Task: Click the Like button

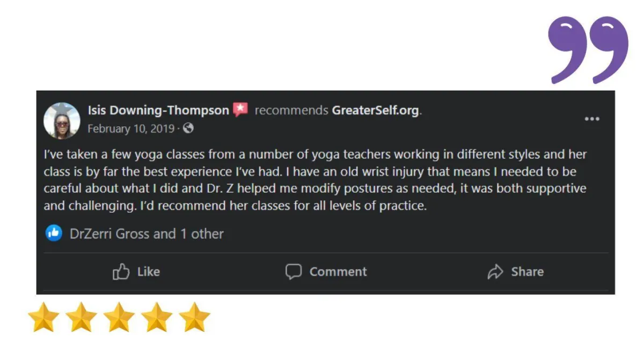Action: pos(136,272)
